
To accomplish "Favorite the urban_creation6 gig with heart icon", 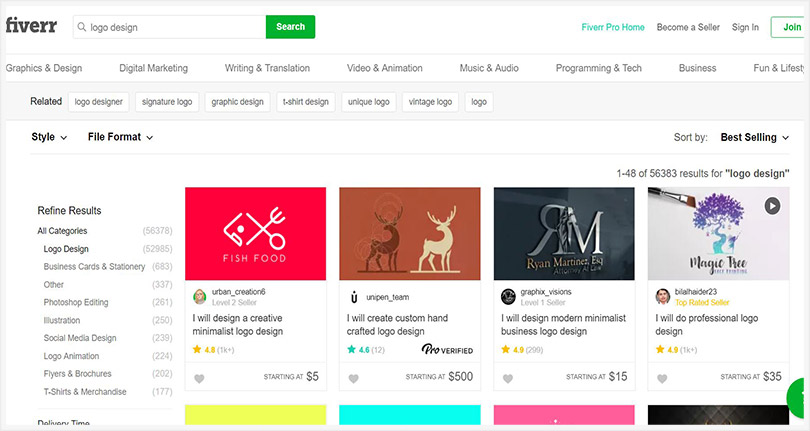I will (x=199, y=378).
